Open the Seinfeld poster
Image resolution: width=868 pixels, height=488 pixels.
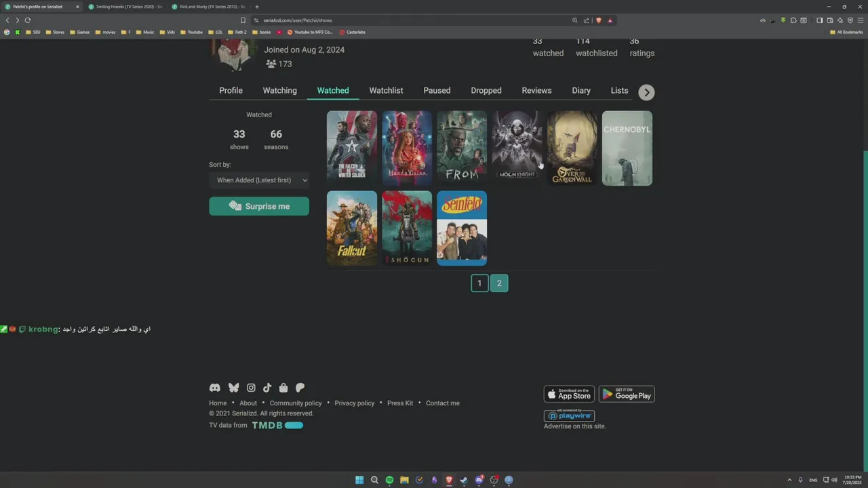462,228
